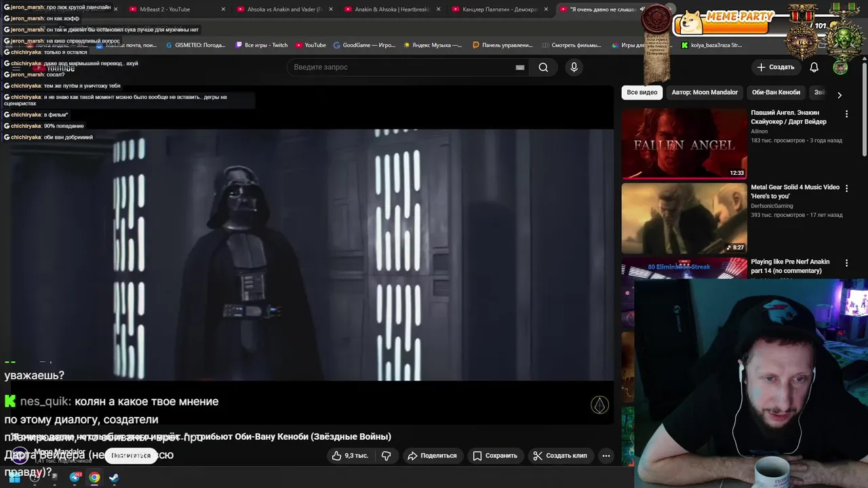
Task: Close the MrBeast 2 - YouTube tab
Action: (224, 9)
